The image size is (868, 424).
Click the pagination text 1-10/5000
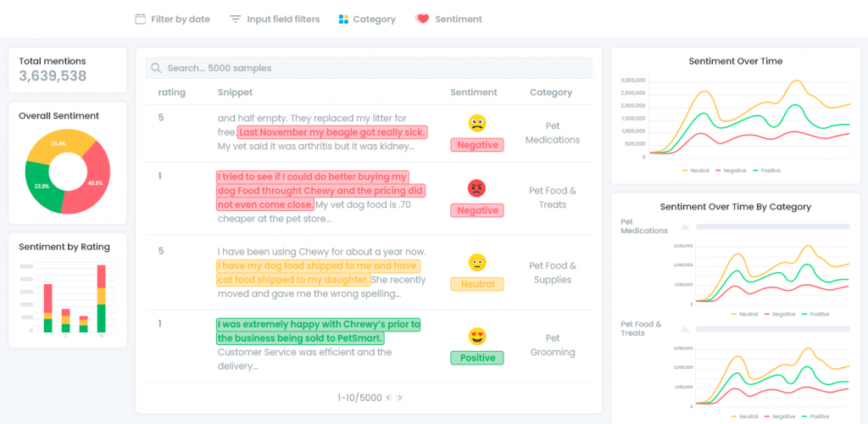359,398
